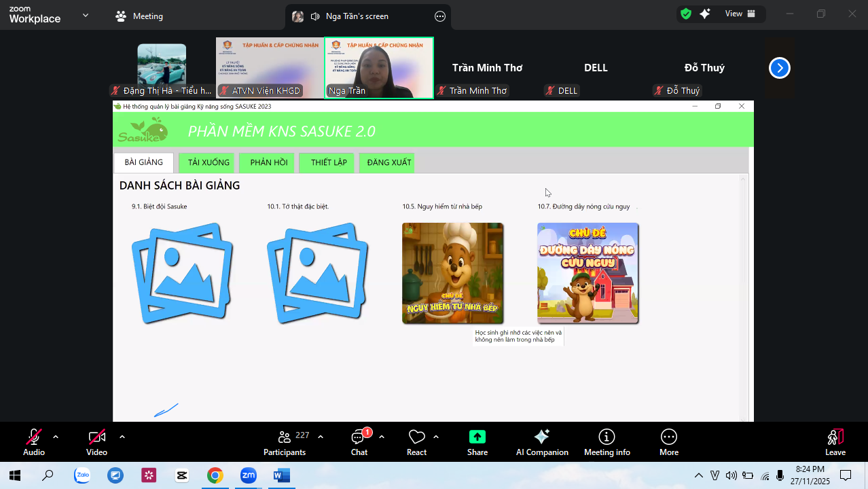868x489 pixels.
Task: Open the Nguy hiểm từ nhà bếp lesson thumbnail
Action: (x=452, y=273)
